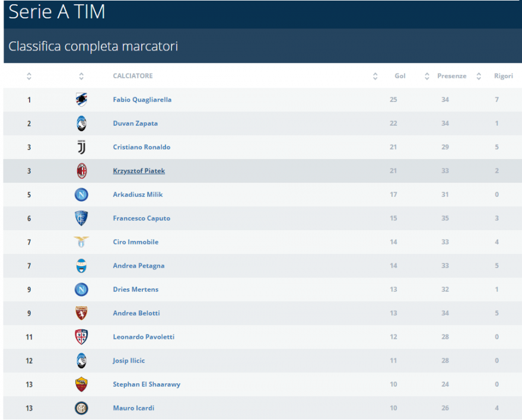Click the Roma crest beside El Shaarawy
Viewport: 522px width, 420px height.
pyautogui.click(x=81, y=384)
